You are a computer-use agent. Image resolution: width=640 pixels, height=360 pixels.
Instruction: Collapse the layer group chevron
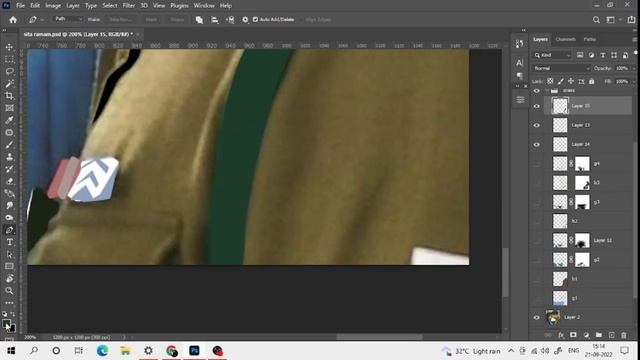tap(547, 91)
